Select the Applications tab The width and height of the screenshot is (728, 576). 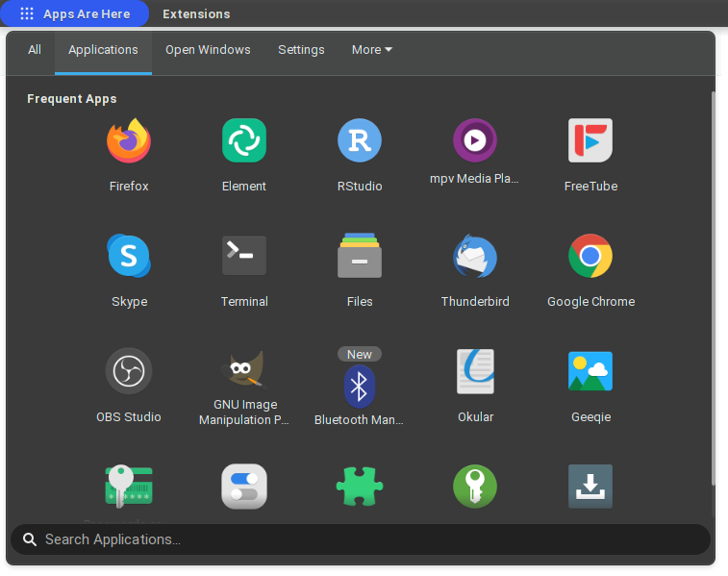coord(103,50)
